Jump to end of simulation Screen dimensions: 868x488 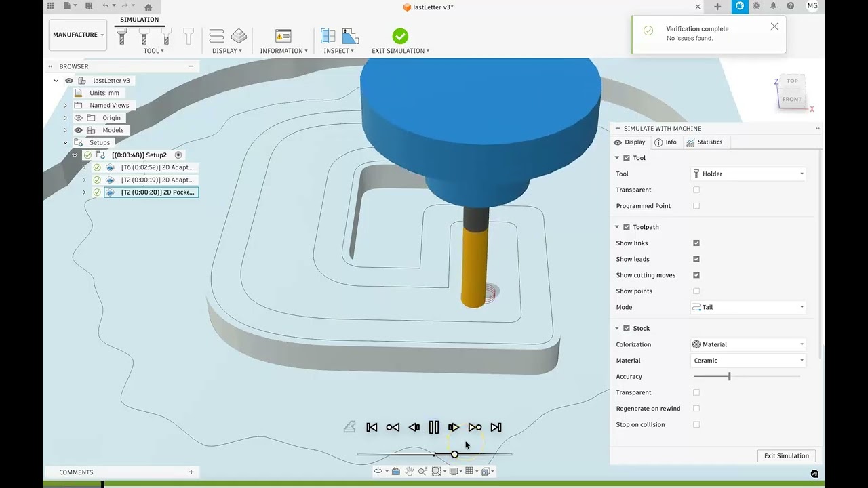[x=496, y=427]
